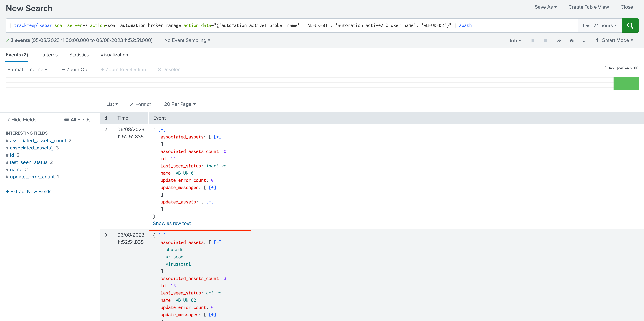Open the List display dropdown

click(112, 104)
